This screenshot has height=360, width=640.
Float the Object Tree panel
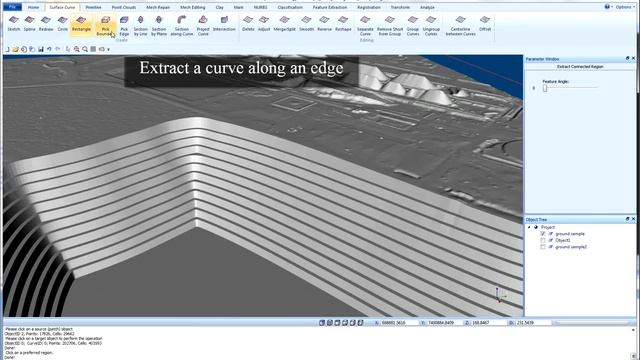(x=627, y=220)
